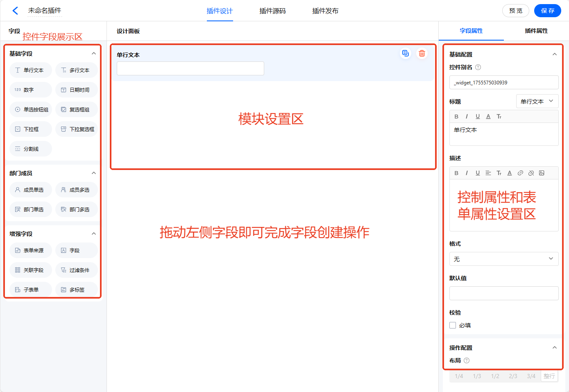Click the remove link icon in 描述 toolbar

pos(531,173)
